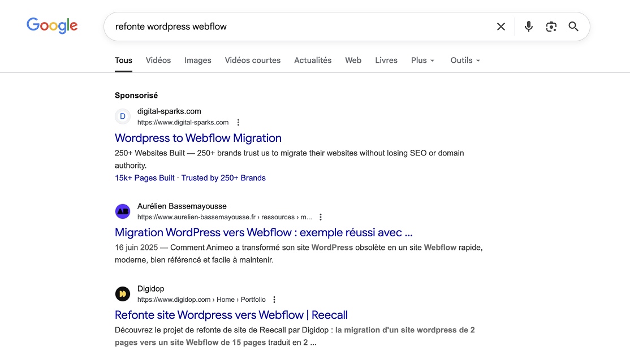Start a voice search with the microphone icon
This screenshot has width=630, height=364.
(x=528, y=26)
